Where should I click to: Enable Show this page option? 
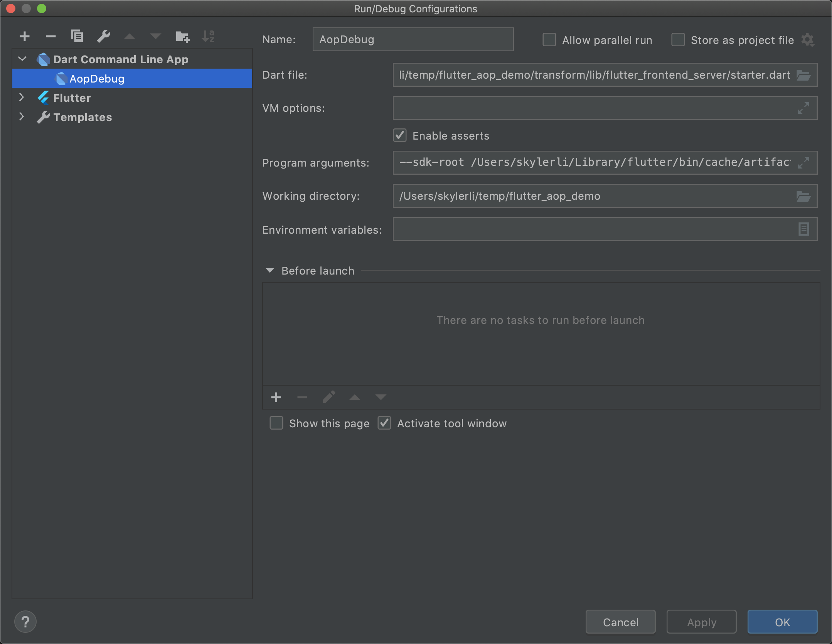[276, 423]
